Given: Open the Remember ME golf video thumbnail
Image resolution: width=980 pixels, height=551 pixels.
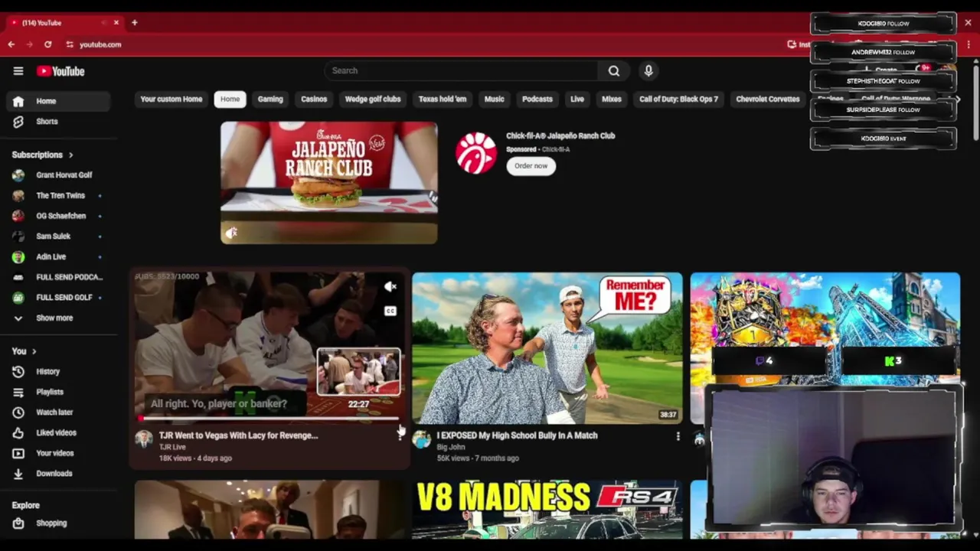Looking at the screenshot, I should click(x=547, y=348).
